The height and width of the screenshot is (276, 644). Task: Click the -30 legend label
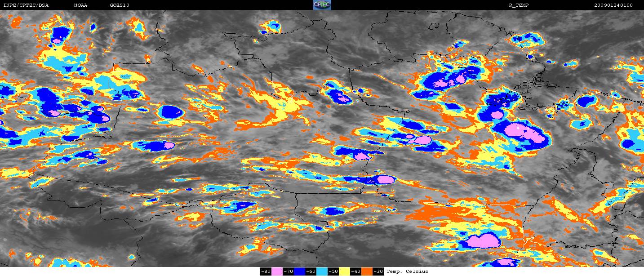click(378, 272)
